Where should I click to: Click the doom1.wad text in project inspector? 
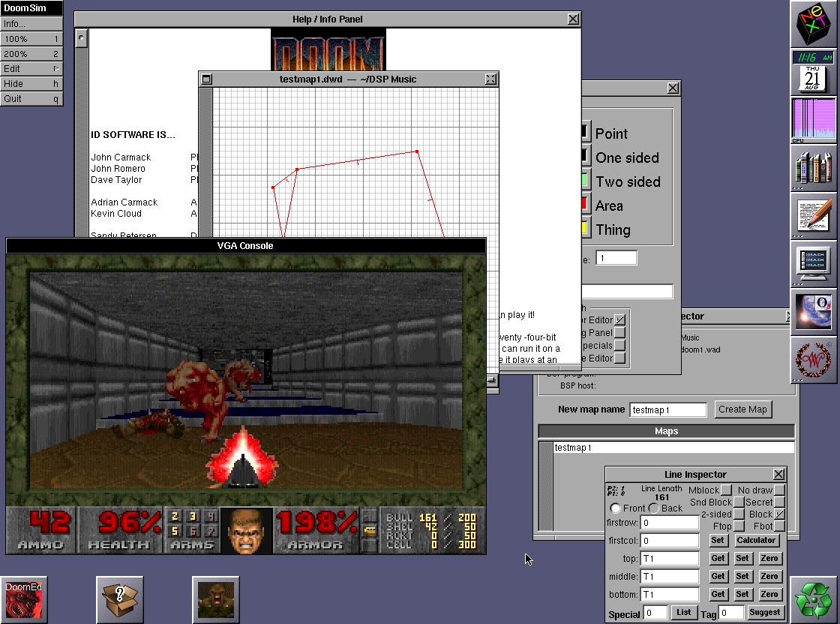pos(700,349)
